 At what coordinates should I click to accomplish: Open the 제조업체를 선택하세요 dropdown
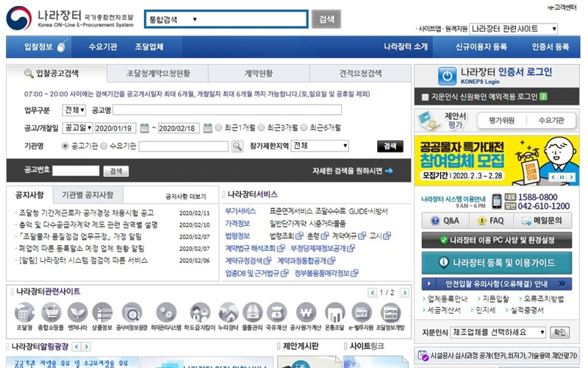498,333
